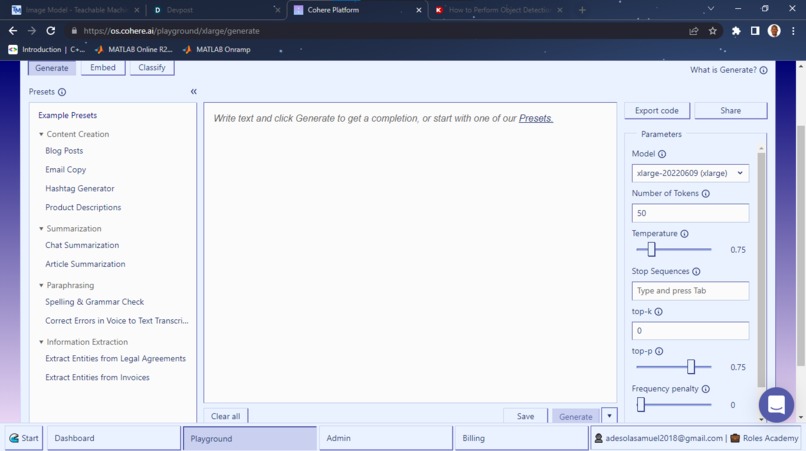Click the top-k info icon

tap(658, 312)
